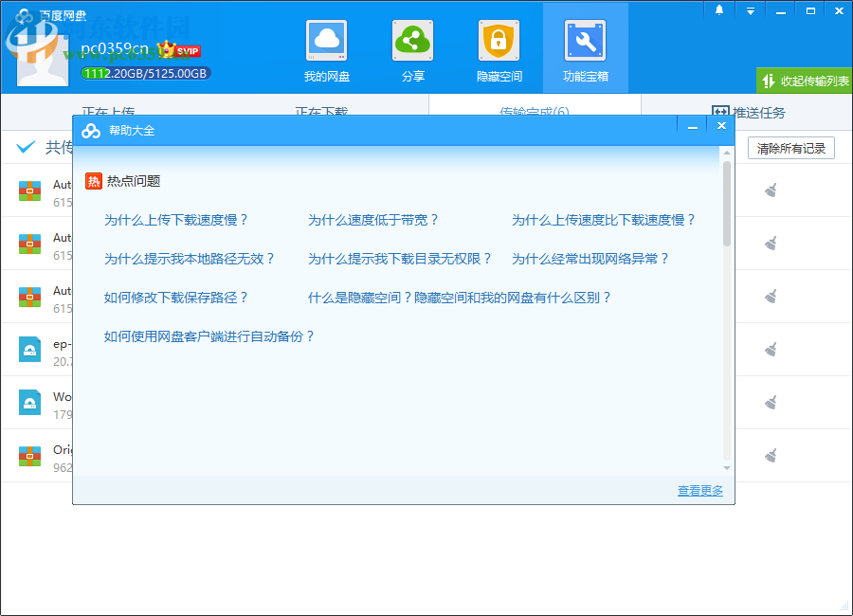Click archive file icon of third Aut row

click(30, 297)
